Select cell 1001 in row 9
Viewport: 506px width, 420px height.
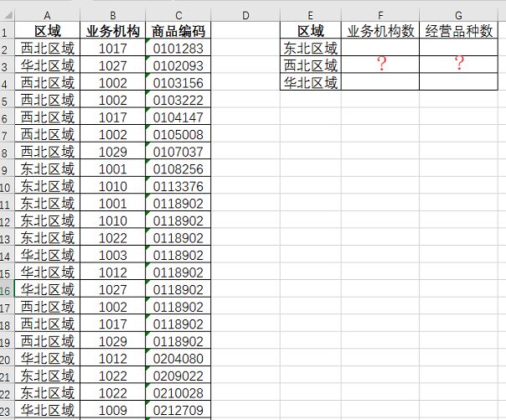[112, 169]
